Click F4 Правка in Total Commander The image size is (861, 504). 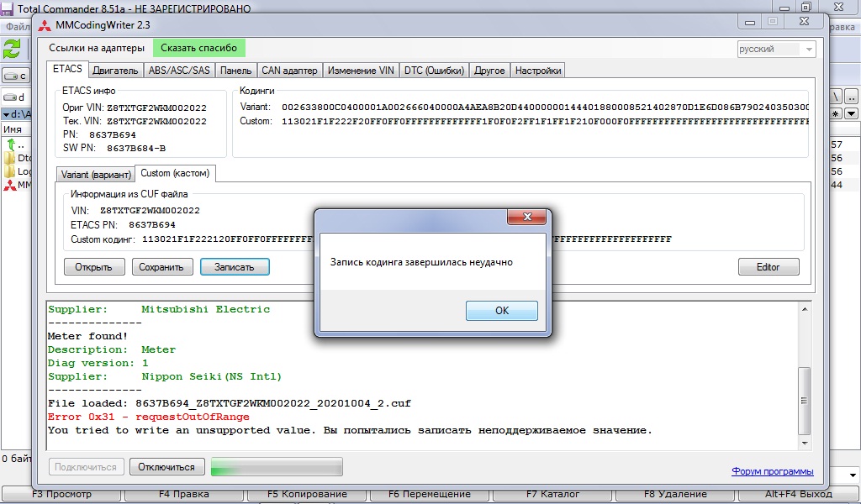pos(184,494)
